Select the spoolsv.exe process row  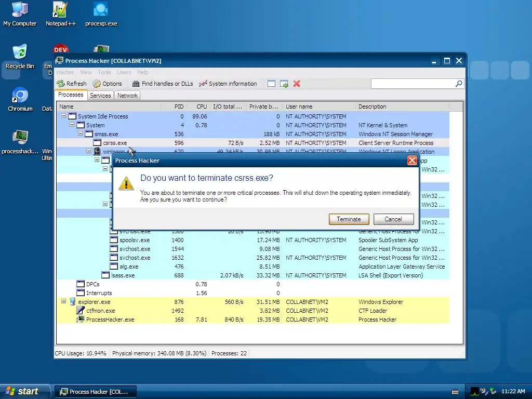(x=253, y=240)
